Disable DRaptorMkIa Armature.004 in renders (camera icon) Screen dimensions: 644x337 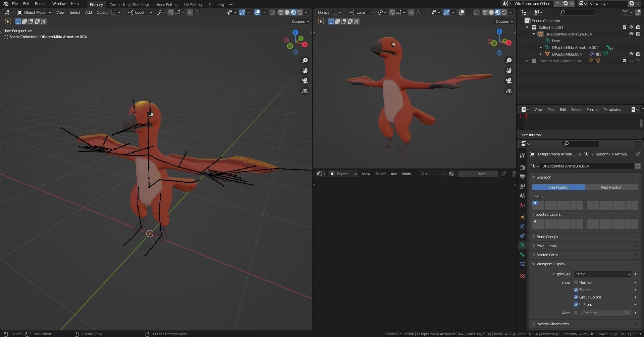pyautogui.click(x=638, y=34)
